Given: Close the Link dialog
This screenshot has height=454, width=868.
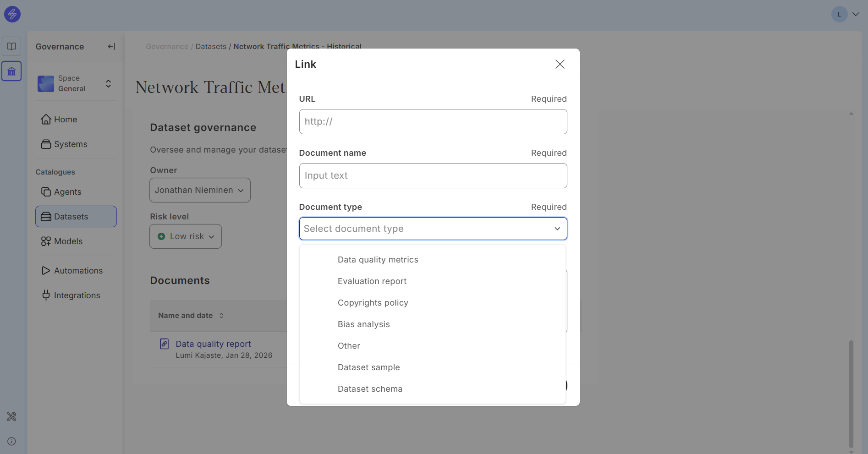Looking at the screenshot, I should click(560, 64).
